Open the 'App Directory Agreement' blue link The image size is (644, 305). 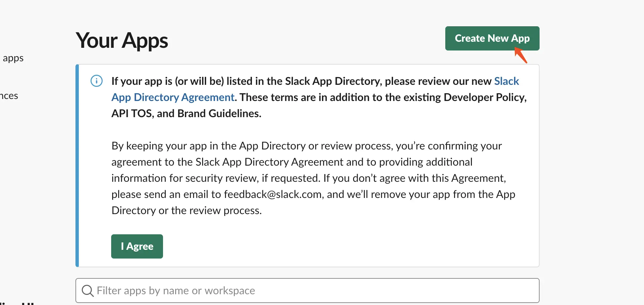coord(173,97)
